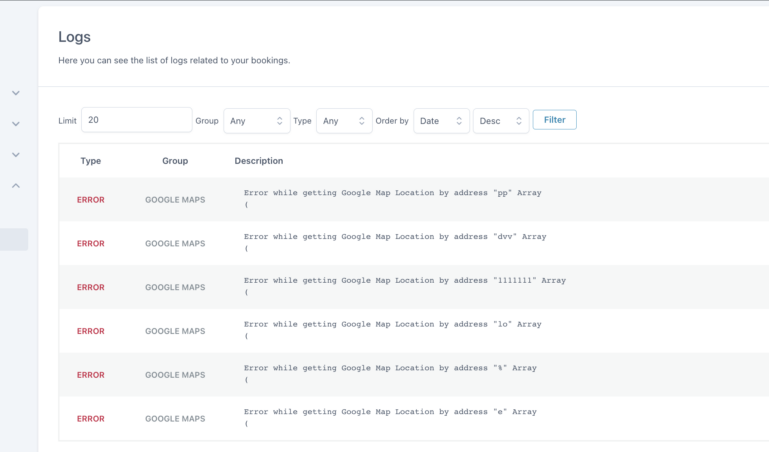
Task: Click the Limit input field showing 20
Action: point(136,120)
